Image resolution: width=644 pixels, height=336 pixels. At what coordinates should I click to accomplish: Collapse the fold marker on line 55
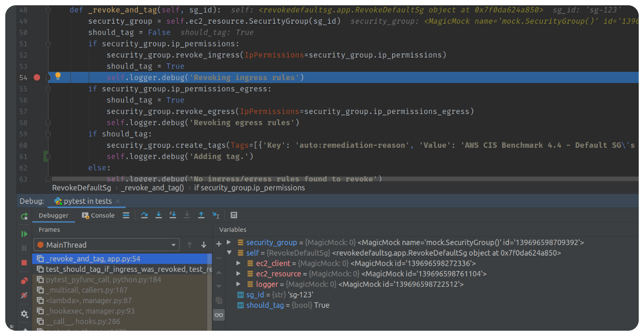tap(48, 89)
